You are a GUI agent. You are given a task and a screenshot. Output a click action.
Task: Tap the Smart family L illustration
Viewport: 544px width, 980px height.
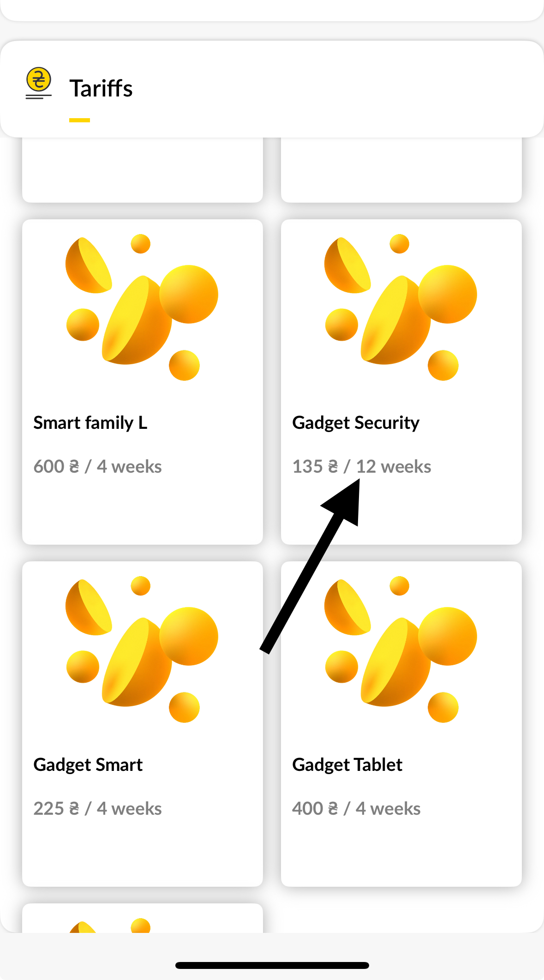point(142,307)
